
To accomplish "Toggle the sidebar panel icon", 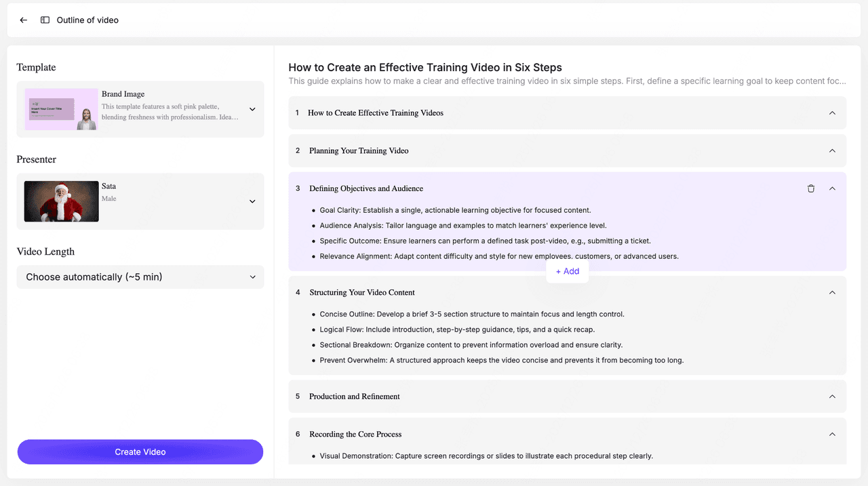I will pyautogui.click(x=45, y=20).
